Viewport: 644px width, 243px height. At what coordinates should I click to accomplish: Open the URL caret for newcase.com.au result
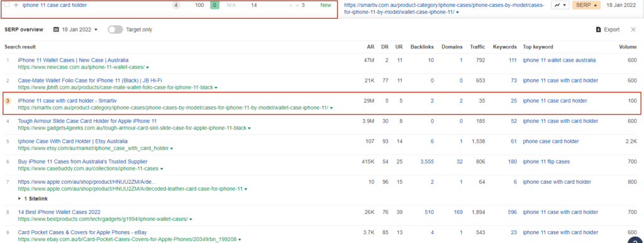[147, 67]
